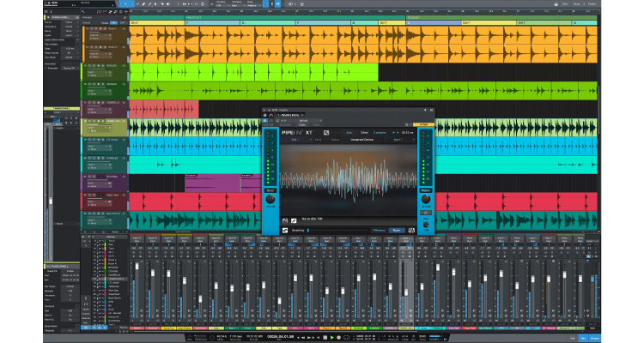Click the left offset arrow in Pipeline XT

[393, 133]
